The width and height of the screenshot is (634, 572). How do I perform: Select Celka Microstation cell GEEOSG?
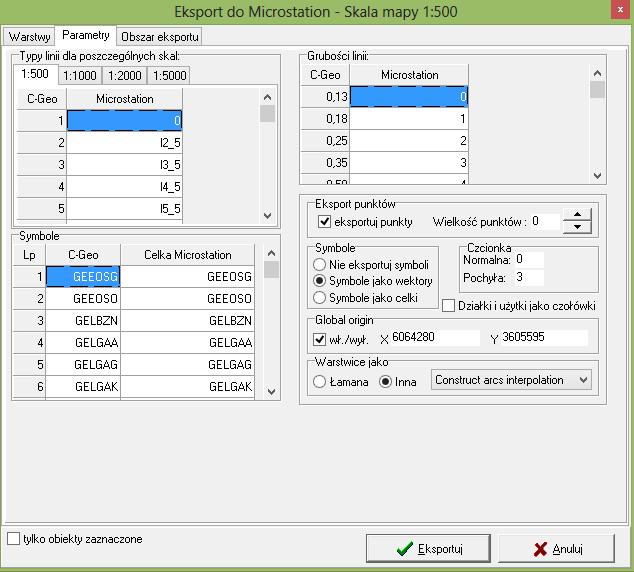pyautogui.click(x=188, y=277)
